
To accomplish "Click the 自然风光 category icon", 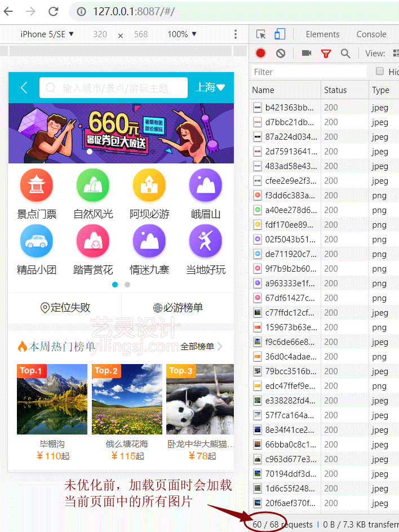I will tap(93, 185).
